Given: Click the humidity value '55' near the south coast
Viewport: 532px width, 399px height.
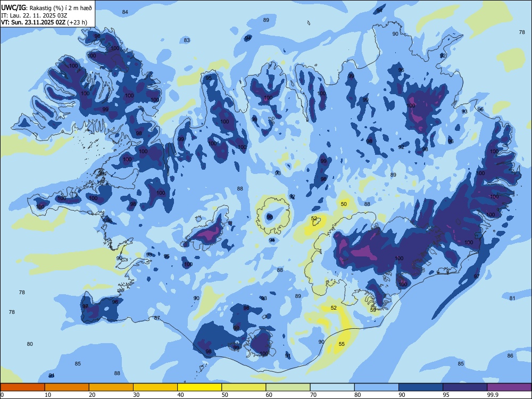Looking at the screenshot, I should click(342, 344).
